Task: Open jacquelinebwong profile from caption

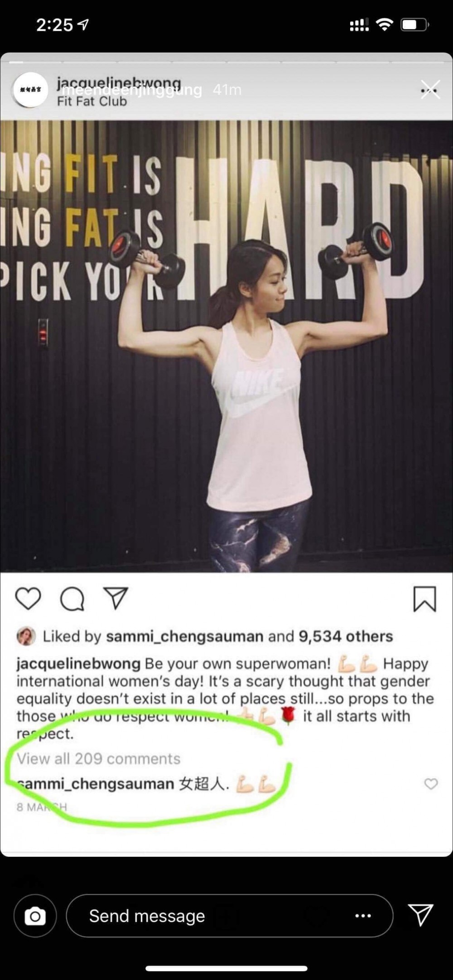Action: tap(78, 664)
